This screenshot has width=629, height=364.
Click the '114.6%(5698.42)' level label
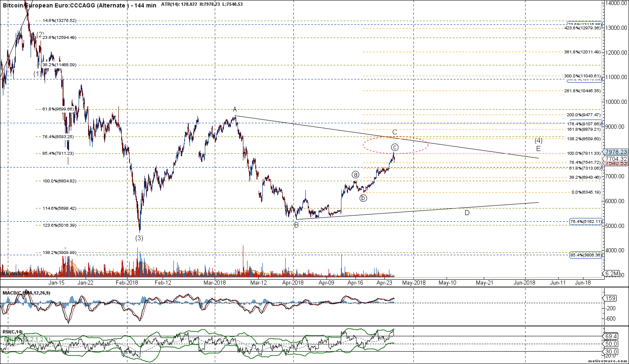60,208
